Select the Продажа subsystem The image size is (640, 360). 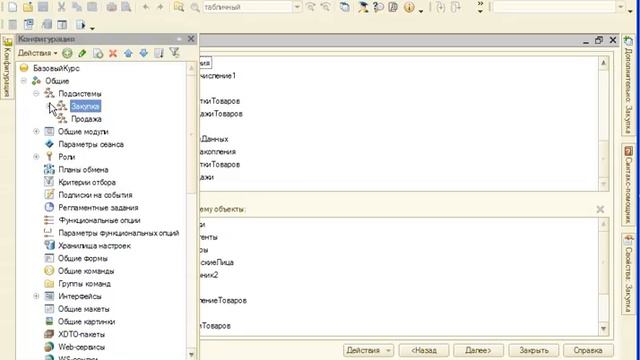click(x=86, y=119)
